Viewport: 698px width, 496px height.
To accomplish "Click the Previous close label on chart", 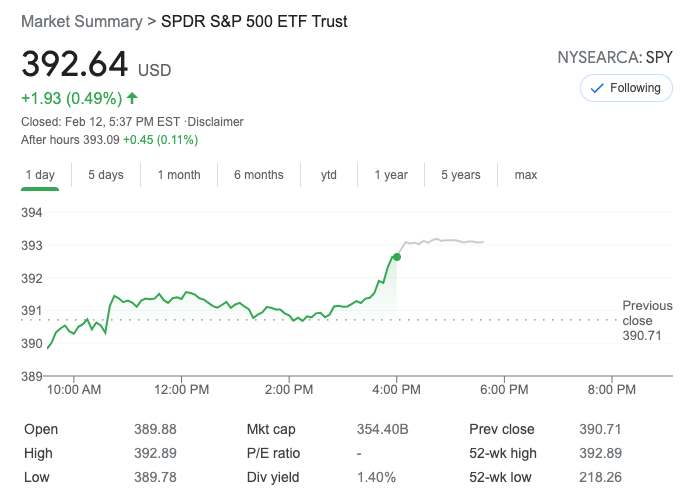I will tap(647, 313).
